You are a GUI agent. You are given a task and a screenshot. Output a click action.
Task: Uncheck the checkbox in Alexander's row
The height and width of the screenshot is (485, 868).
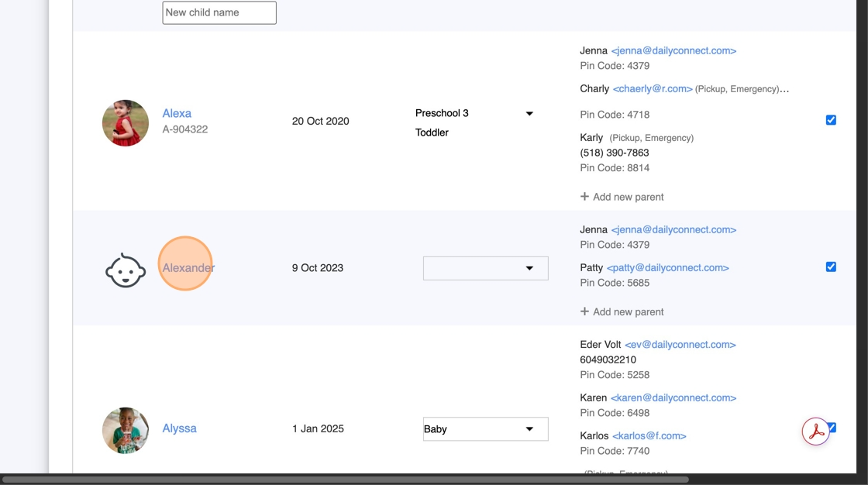pyautogui.click(x=831, y=267)
